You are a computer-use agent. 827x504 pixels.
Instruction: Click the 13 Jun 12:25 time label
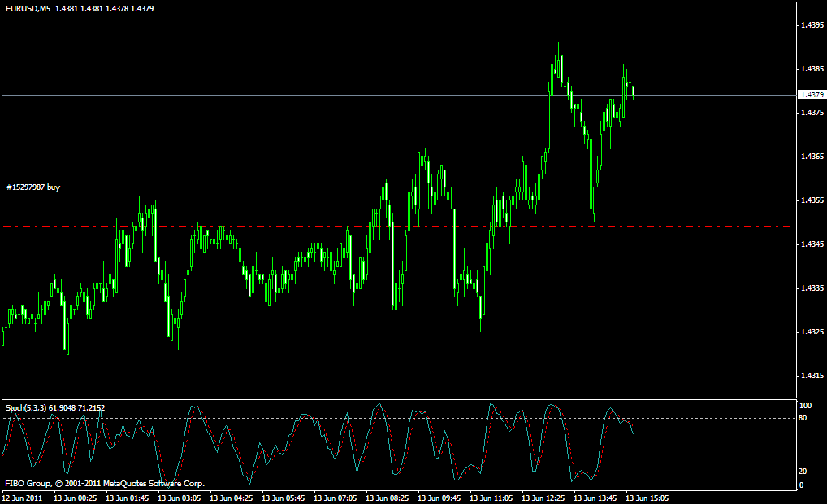click(543, 498)
